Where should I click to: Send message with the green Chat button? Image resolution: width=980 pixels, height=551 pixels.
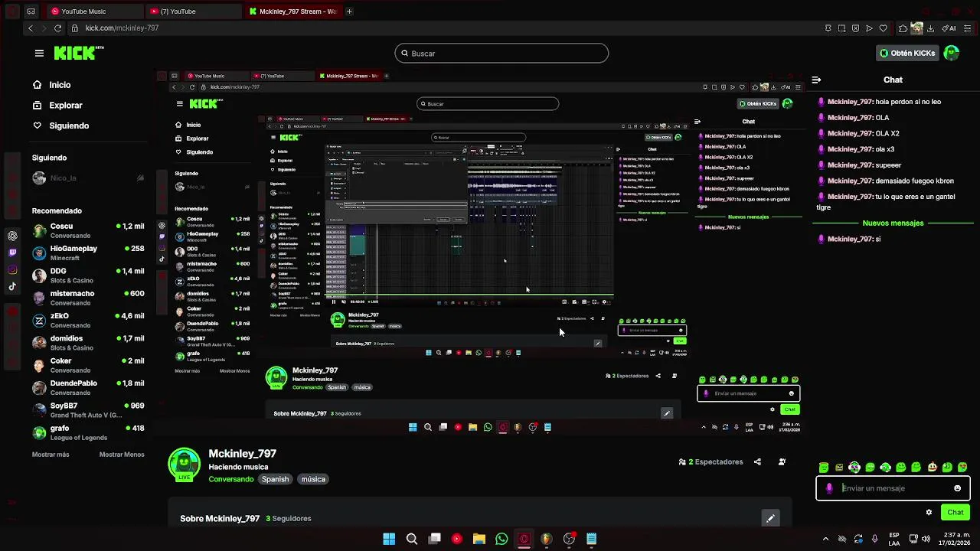pyautogui.click(x=955, y=512)
